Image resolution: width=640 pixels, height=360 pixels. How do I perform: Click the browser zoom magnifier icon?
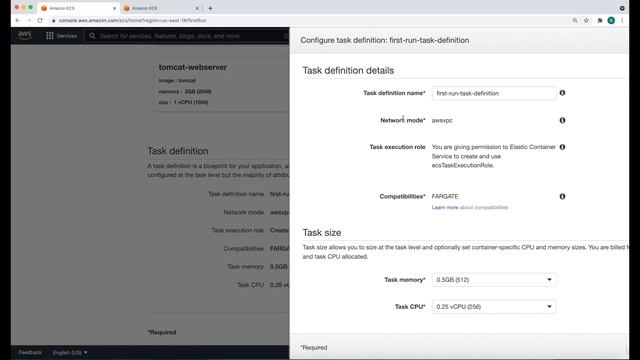point(575,20)
